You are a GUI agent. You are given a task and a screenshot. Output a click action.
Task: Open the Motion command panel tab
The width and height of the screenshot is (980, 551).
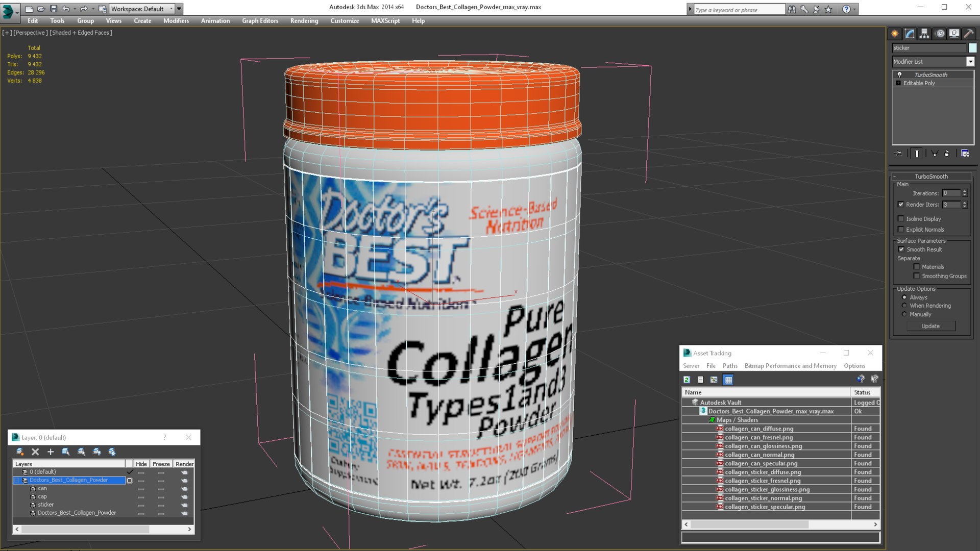[x=940, y=34]
